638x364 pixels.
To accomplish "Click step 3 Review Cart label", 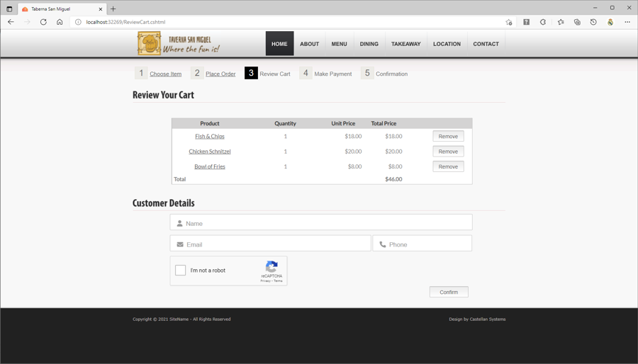I will [275, 74].
